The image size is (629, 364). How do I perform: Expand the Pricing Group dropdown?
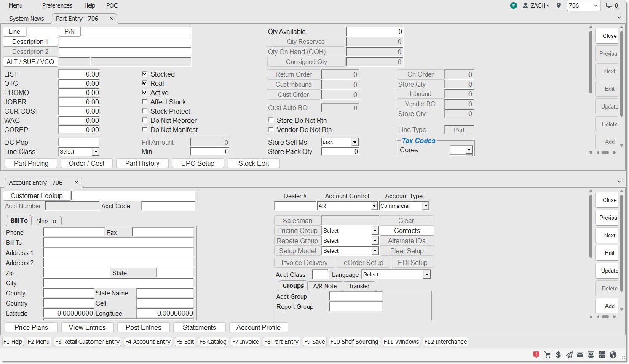click(x=375, y=231)
